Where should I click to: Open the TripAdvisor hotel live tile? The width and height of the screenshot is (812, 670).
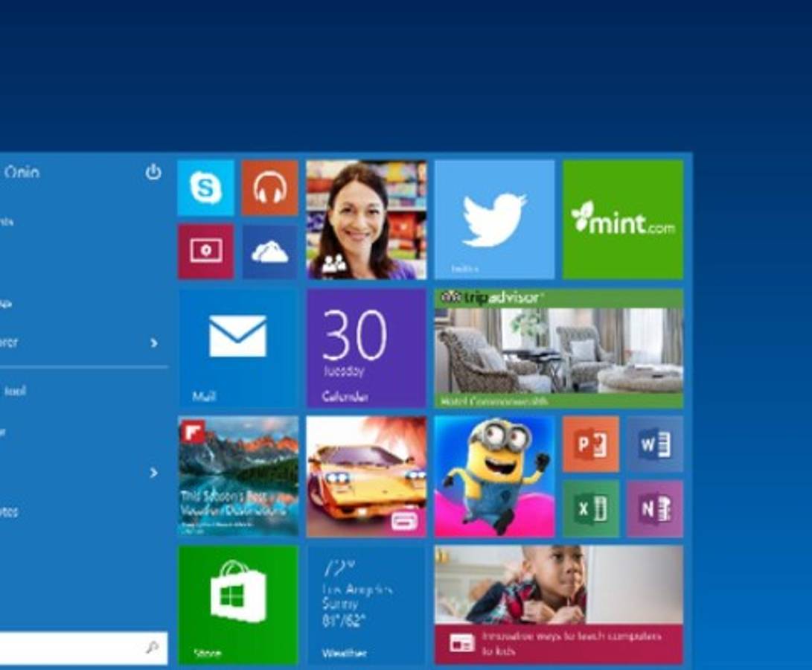click(x=558, y=348)
